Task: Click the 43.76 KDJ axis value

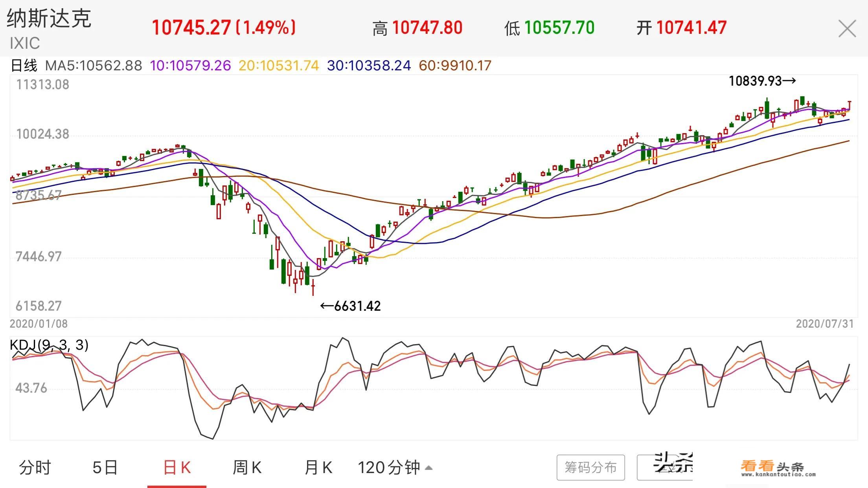Action: [31, 388]
